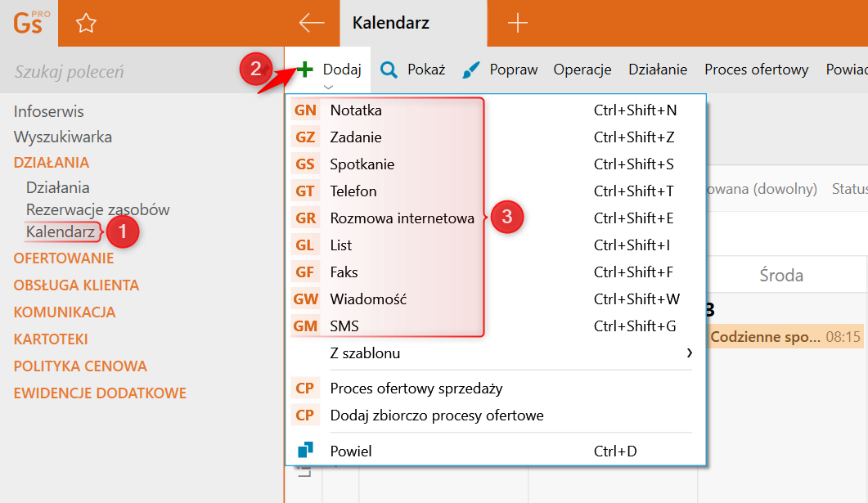868x503 pixels.
Task: Click the back arrow icon
Action: pyautogui.click(x=312, y=23)
